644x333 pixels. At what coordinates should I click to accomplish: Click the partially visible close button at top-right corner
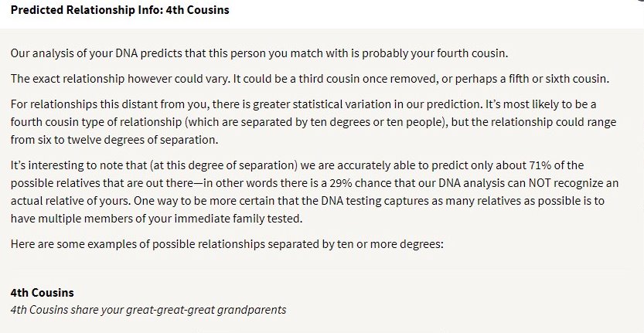pyautogui.click(x=639, y=2)
